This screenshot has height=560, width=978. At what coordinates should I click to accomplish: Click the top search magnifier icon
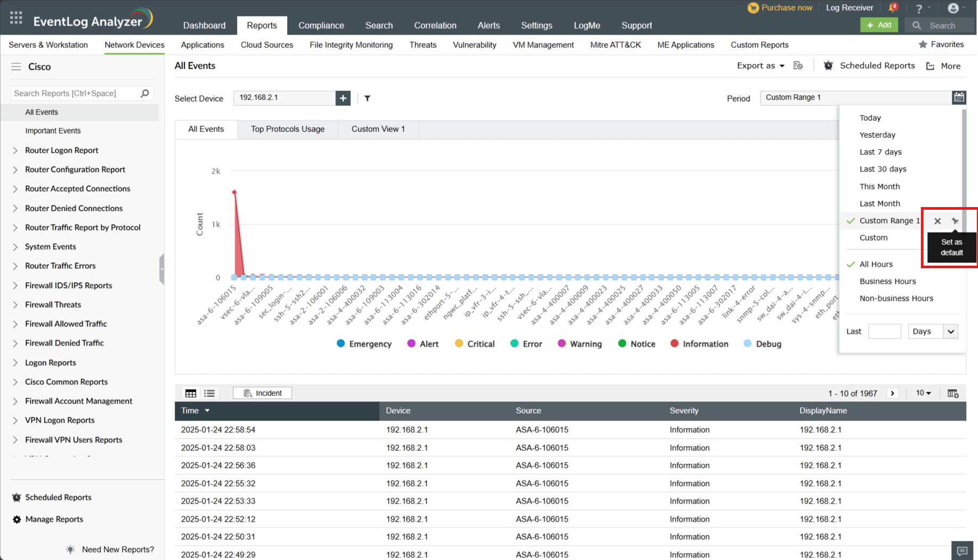point(916,26)
